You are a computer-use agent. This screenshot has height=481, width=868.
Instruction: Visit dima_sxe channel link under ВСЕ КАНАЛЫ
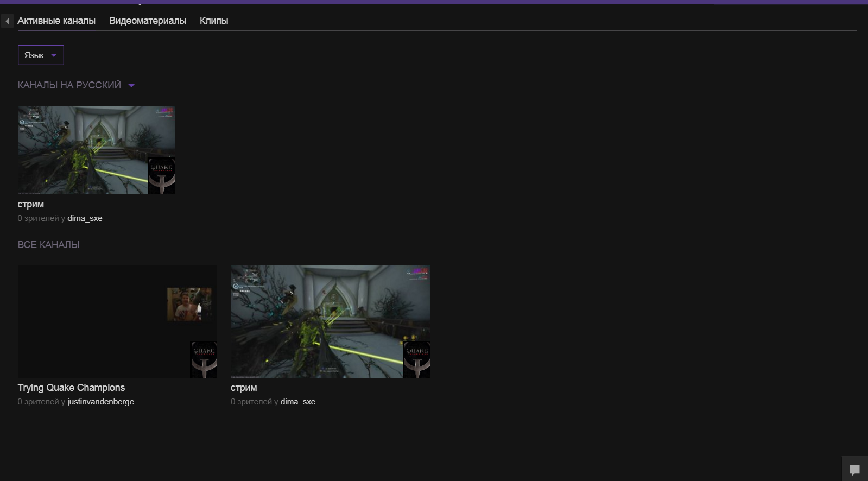pos(298,402)
